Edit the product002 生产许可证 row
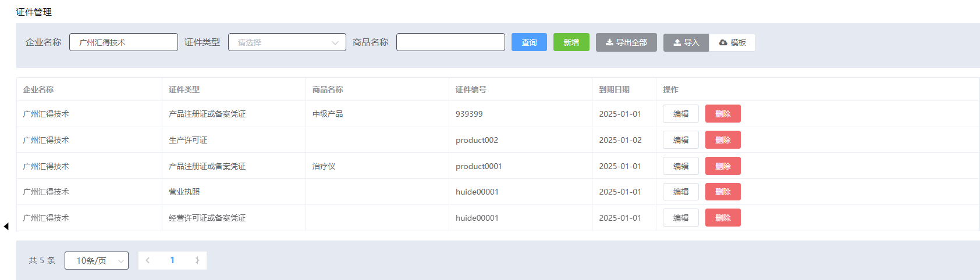Screen dimensions: 980x280 [x=680, y=140]
